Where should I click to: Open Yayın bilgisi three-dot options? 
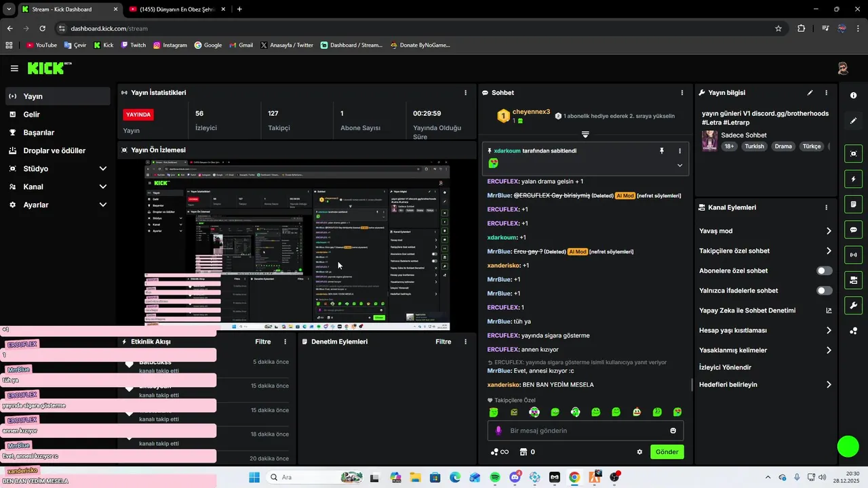826,92
